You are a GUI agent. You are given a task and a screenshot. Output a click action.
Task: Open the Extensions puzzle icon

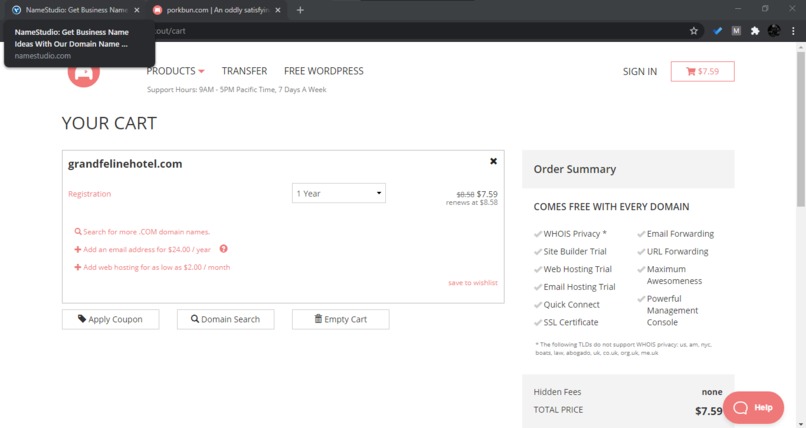click(755, 31)
